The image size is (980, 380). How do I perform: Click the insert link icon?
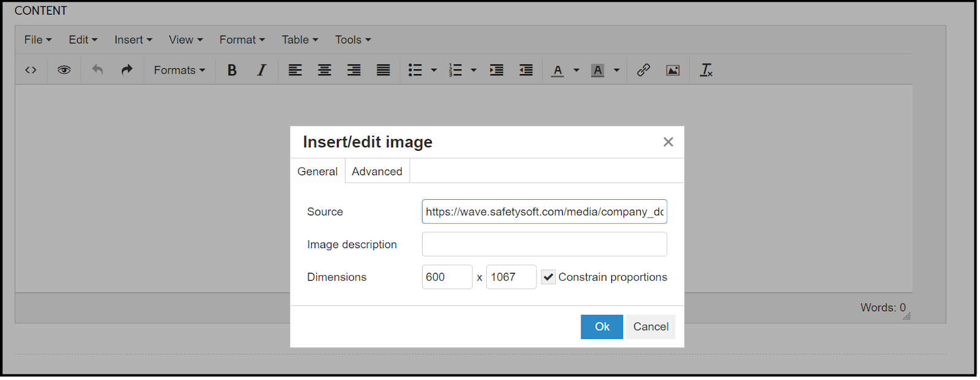point(643,70)
